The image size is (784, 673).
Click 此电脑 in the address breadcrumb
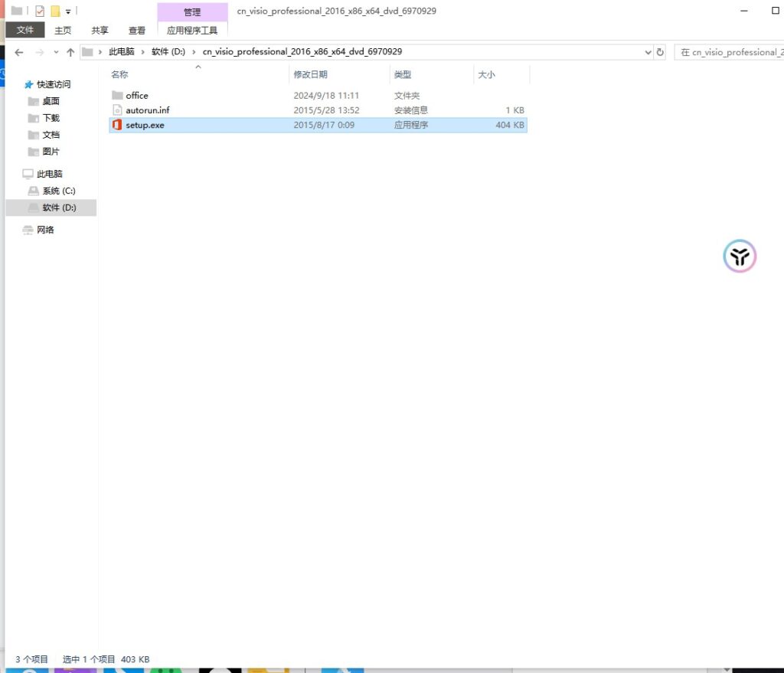(x=121, y=52)
